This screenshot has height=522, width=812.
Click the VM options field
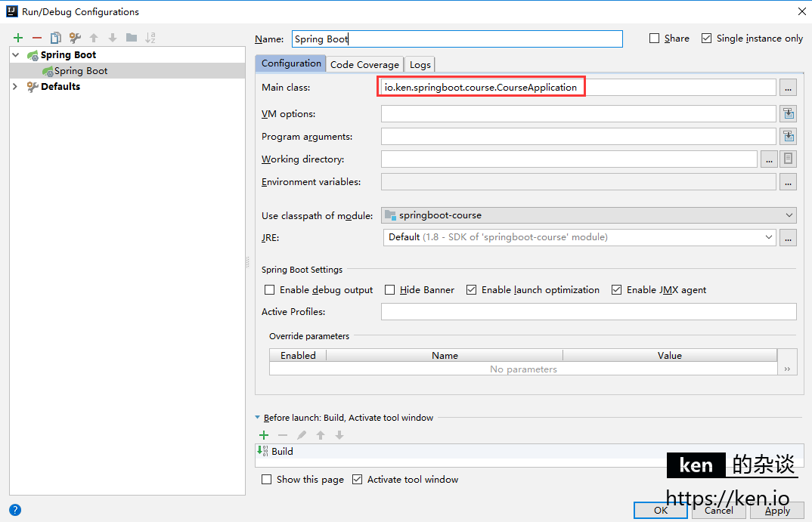point(578,113)
